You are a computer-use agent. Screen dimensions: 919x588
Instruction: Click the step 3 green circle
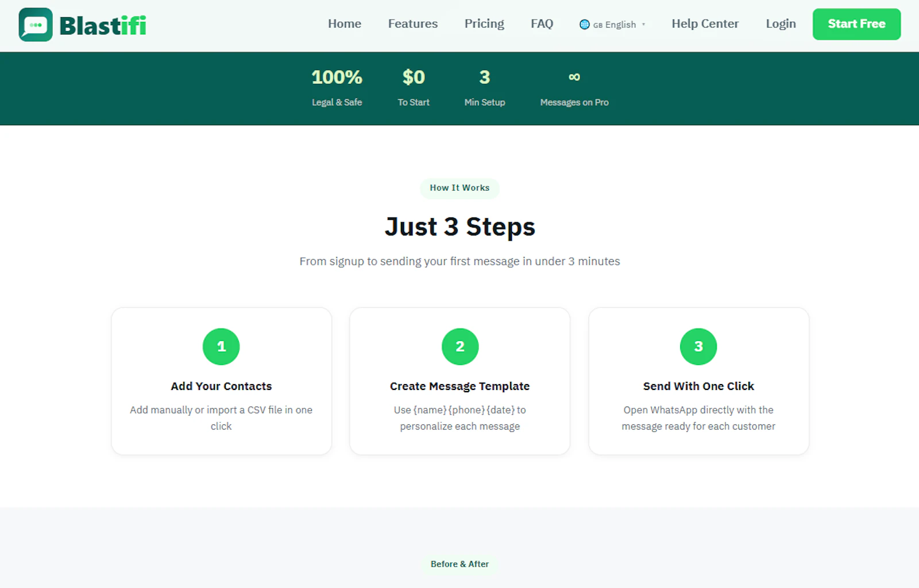[x=698, y=346]
